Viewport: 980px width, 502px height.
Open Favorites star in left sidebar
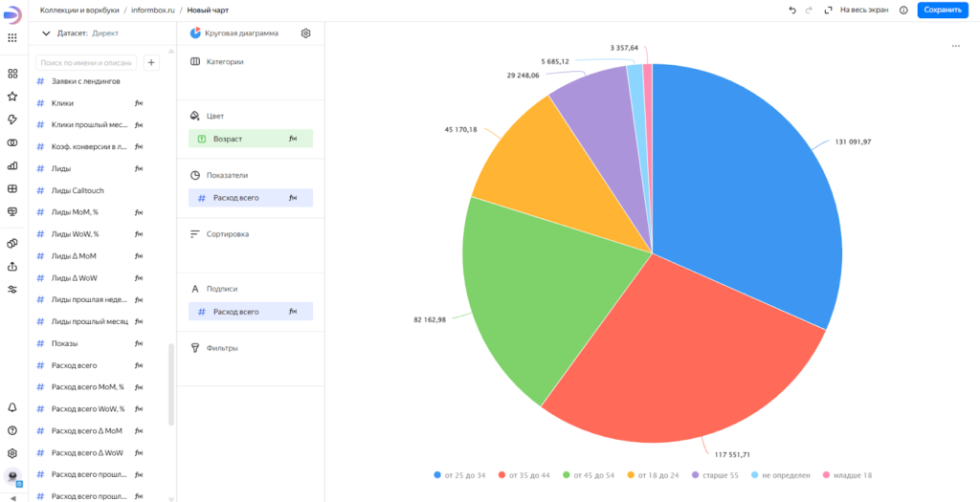[12, 97]
